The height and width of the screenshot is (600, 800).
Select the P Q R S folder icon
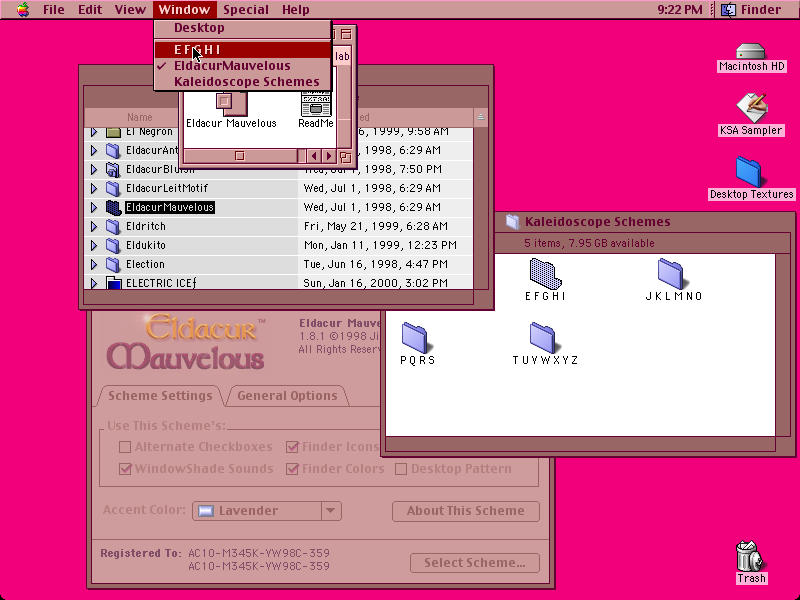click(x=415, y=338)
